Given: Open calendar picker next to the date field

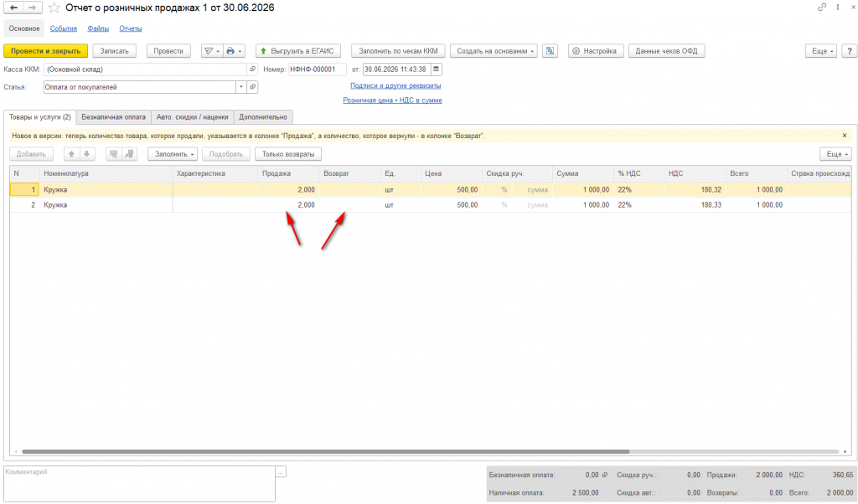Looking at the screenshot, I should [436, 69].
